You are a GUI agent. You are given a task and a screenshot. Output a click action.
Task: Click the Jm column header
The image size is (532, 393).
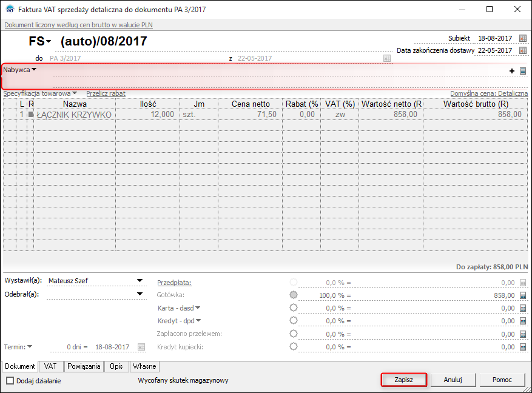pos(199,104)
